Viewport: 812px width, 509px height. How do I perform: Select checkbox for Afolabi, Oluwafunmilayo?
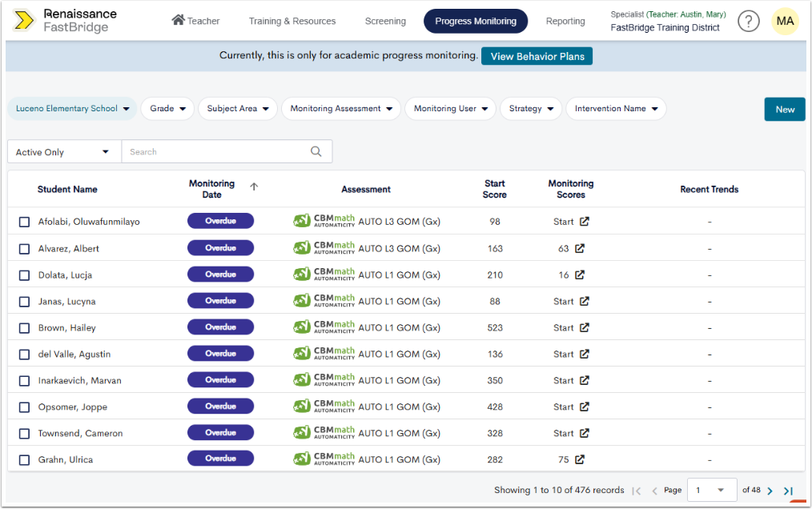pyautogui.click(x=24, y=222)
